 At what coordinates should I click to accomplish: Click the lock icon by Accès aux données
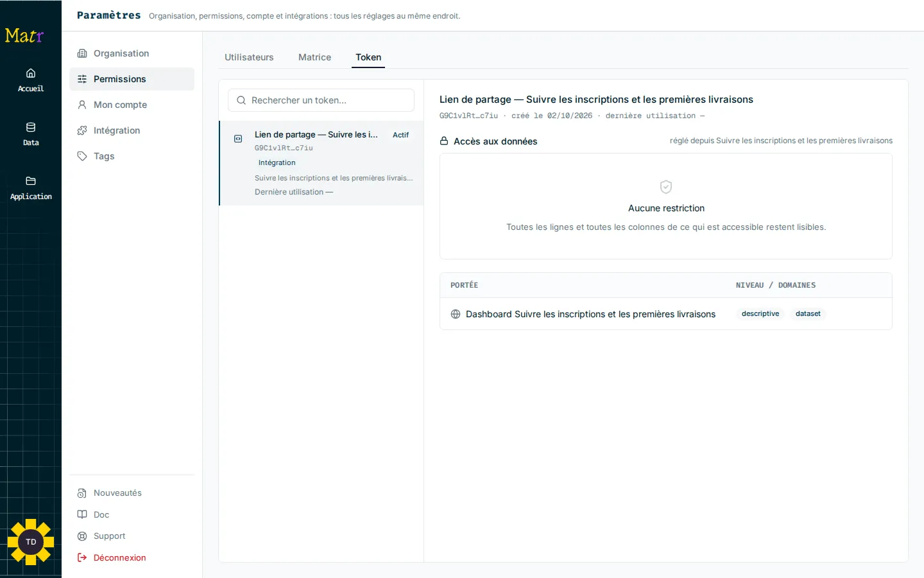click(x=444, y=141)
